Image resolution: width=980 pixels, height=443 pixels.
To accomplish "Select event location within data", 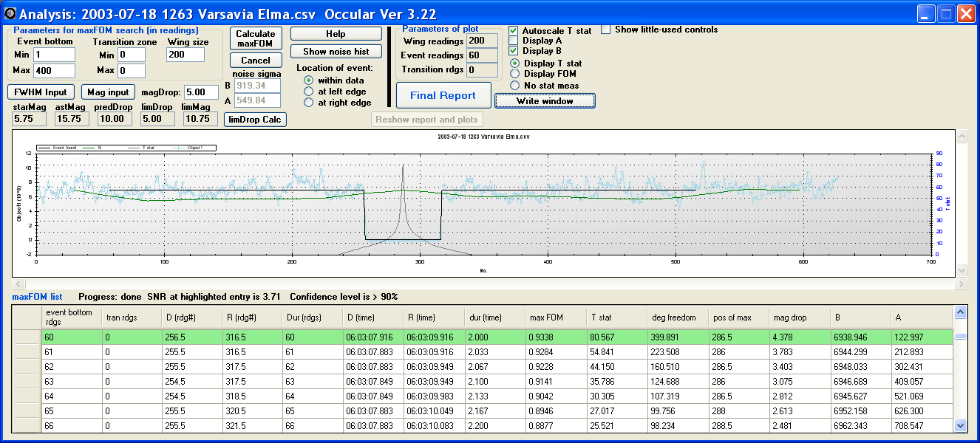I will [x=308, y=80].
